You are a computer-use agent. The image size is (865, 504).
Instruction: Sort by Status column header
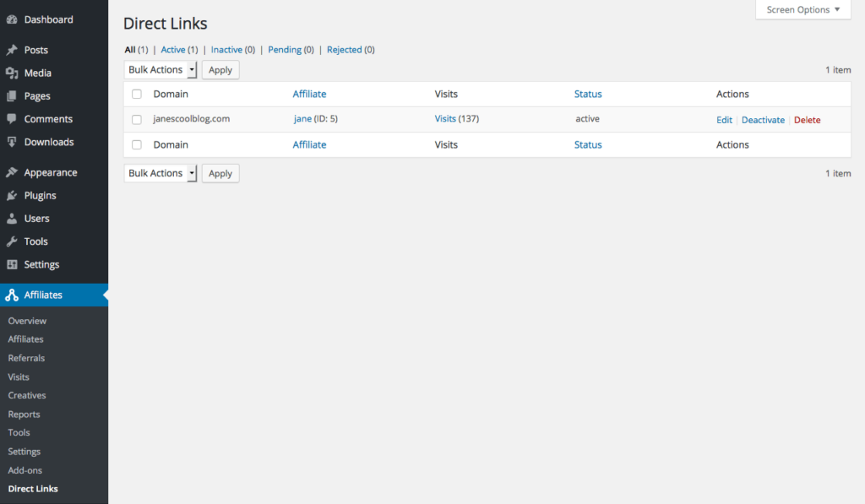[588, 94]
